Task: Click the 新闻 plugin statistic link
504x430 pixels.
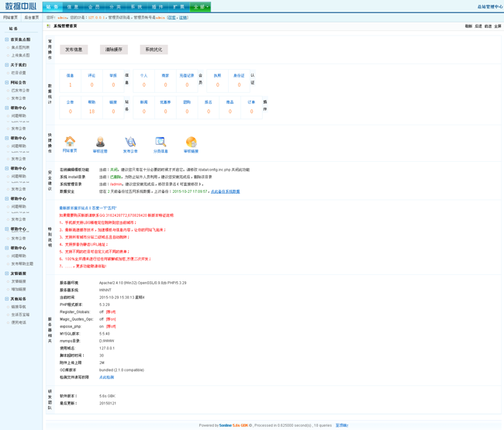Action: coord(143,102)
